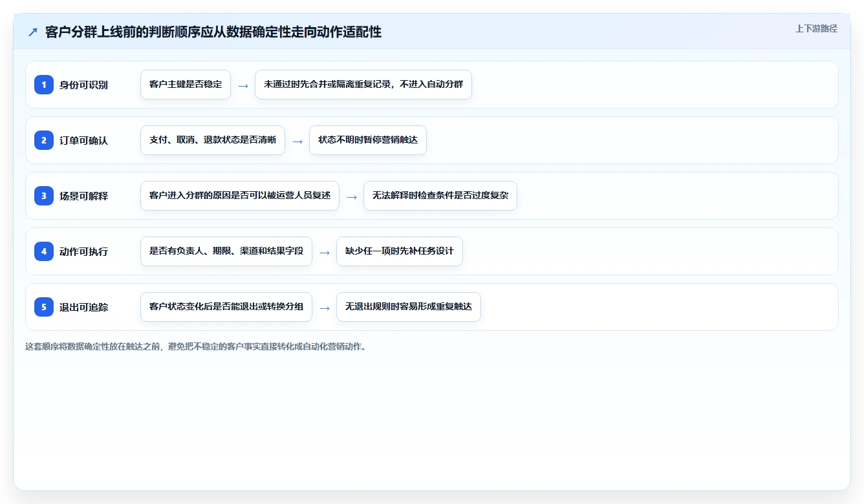Select step badge 4 for 动作可执行
Screen dimensions: 864x504
pyautogui.click(x=44, y=251)
